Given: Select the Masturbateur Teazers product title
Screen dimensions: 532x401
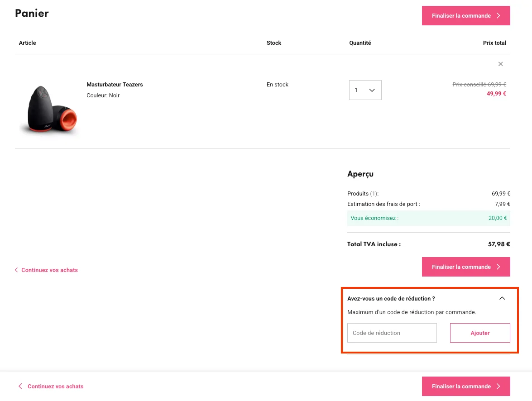Looking at the screenshot, I should (115, 84).
